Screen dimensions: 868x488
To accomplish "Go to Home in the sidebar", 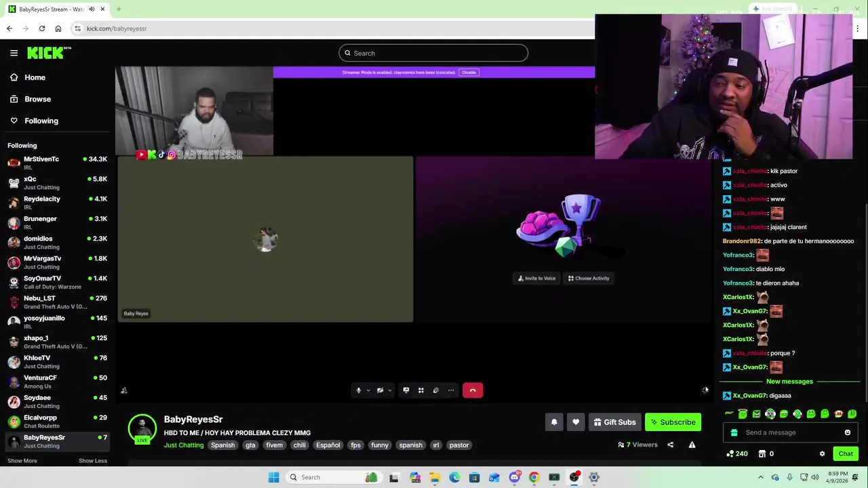I will [27, 77].
